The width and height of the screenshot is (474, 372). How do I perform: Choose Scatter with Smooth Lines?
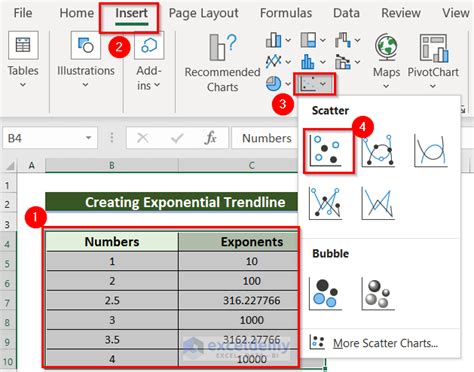click(430, 150)
